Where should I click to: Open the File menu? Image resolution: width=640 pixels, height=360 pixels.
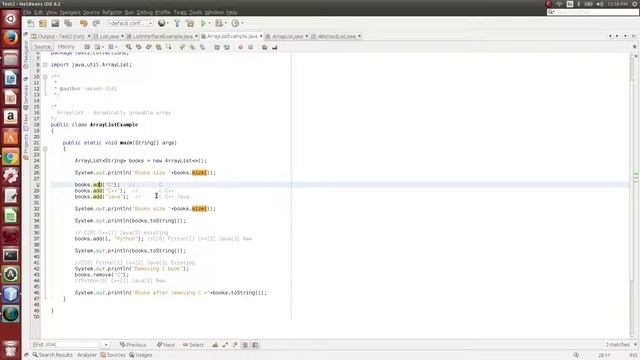(x=27, y=12)
